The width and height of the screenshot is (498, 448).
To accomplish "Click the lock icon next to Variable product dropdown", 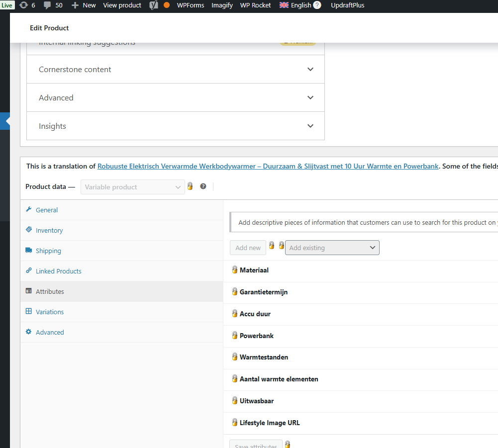I will pos(190,186).
